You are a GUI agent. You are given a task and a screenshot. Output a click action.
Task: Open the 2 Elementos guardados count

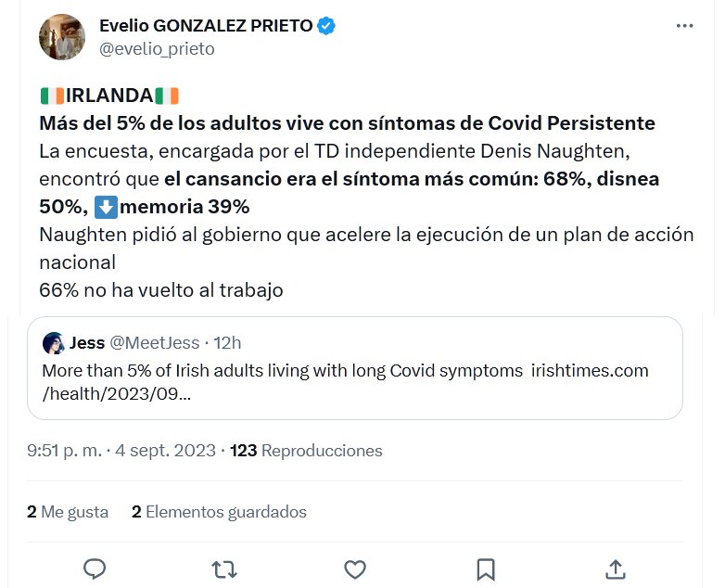tap(219, 511)
